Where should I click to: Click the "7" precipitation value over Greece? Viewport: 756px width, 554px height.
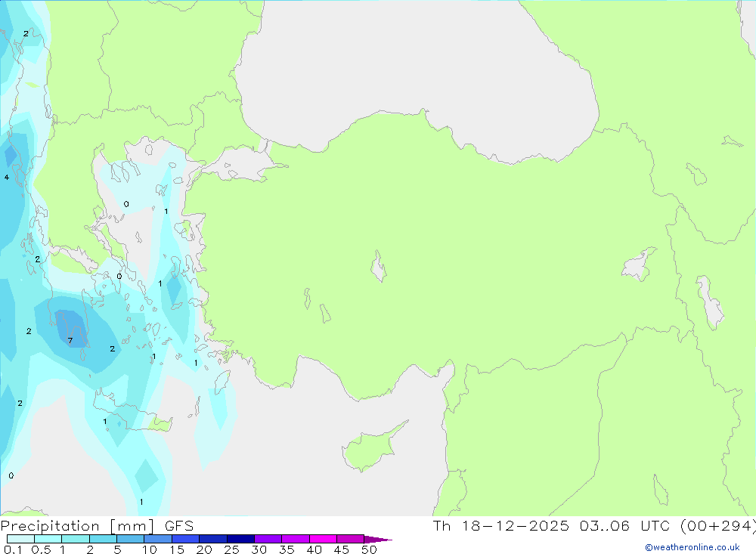70,341
